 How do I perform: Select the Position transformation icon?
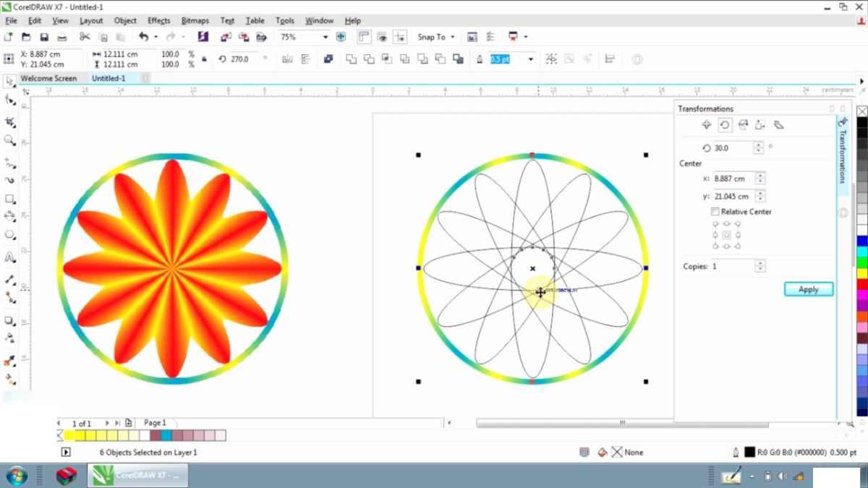click(x=706, y=124)
